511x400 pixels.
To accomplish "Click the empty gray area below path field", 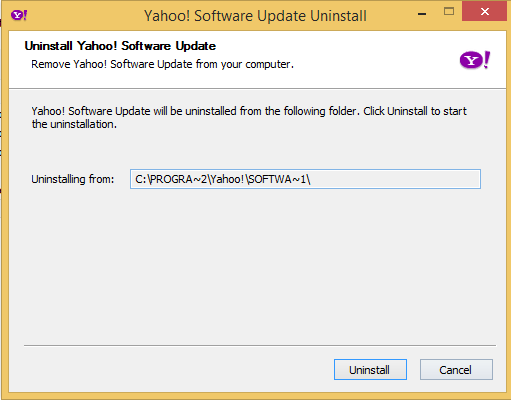I will tap(257, 267).
